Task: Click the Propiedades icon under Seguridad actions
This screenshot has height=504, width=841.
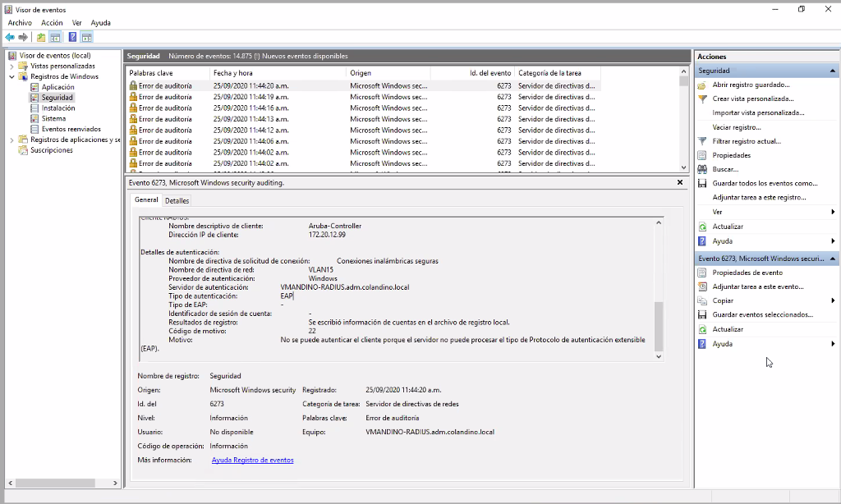Action: click(702, 155)
